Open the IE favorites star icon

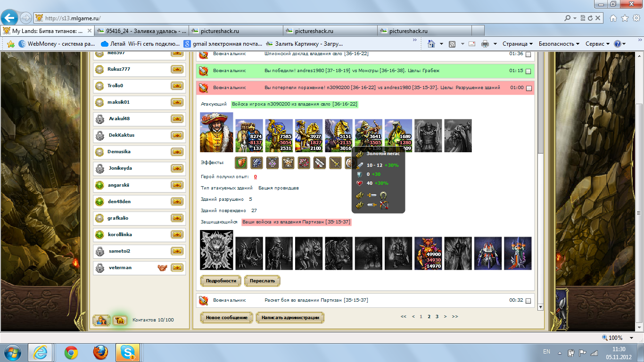pos(625,18)
